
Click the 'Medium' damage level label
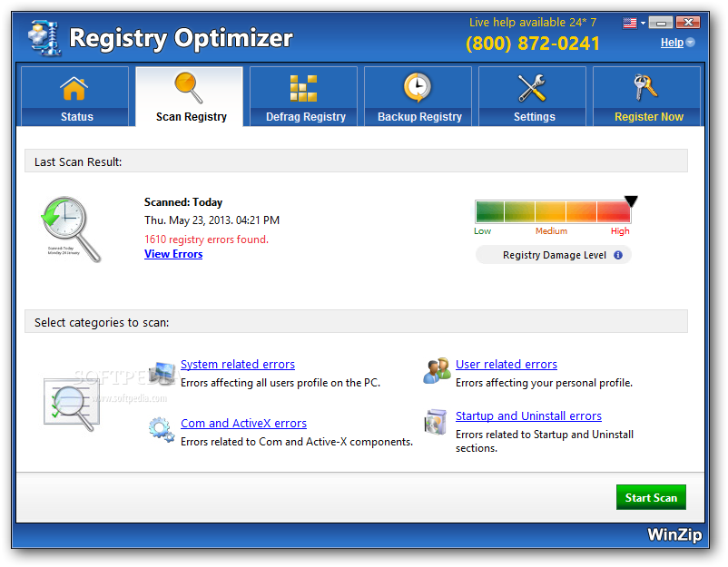coord(551,231)
